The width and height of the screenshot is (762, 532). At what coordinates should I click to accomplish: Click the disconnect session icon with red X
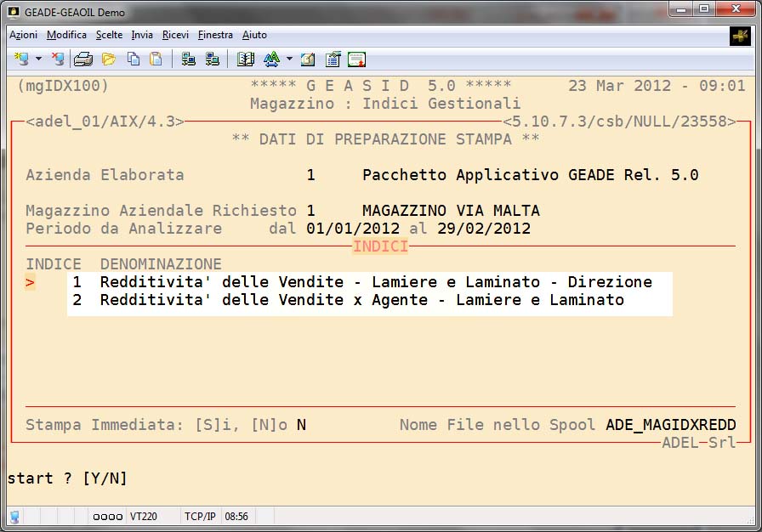click(x=57, y=59)
